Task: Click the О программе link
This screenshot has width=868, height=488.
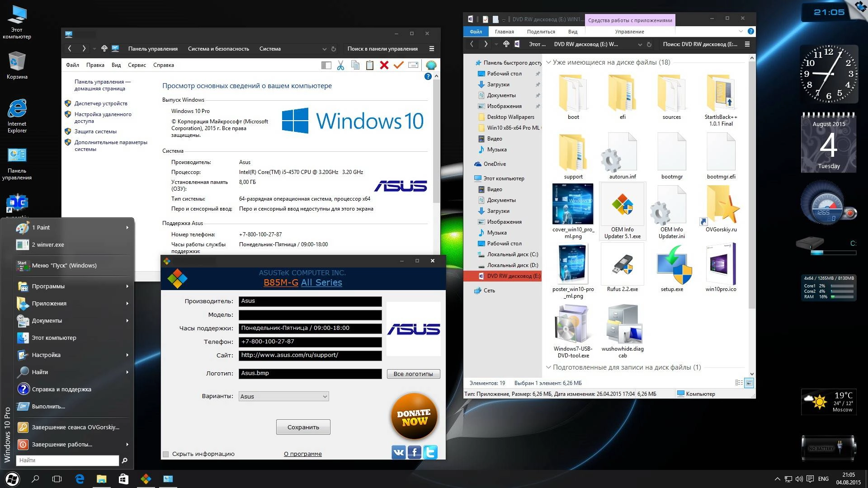Action: pos(302,454)
